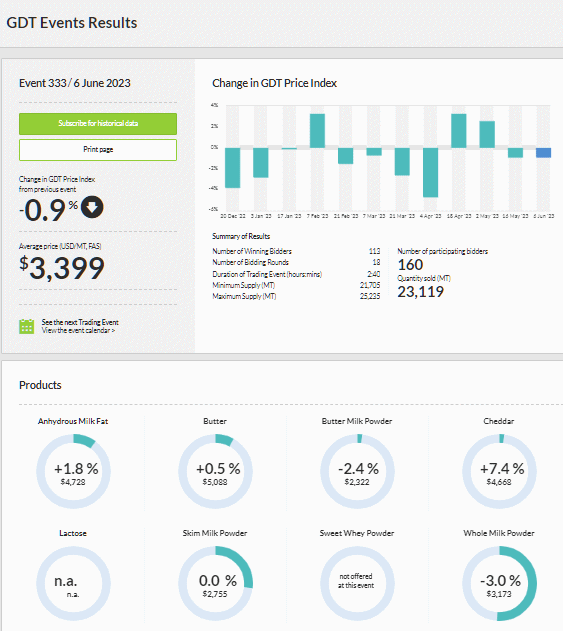This screenshot has width=563, height=631.
Task: Click the 'Summary of Results' heading
Action: point(241,236)
